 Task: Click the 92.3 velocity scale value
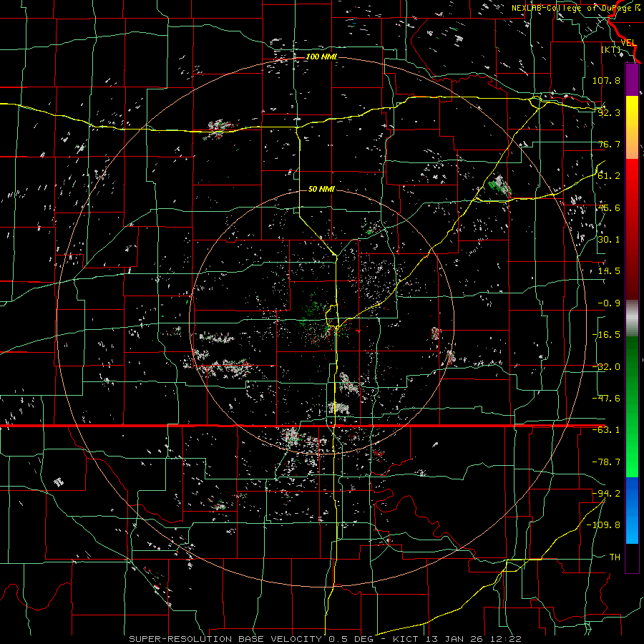[609, 112]
